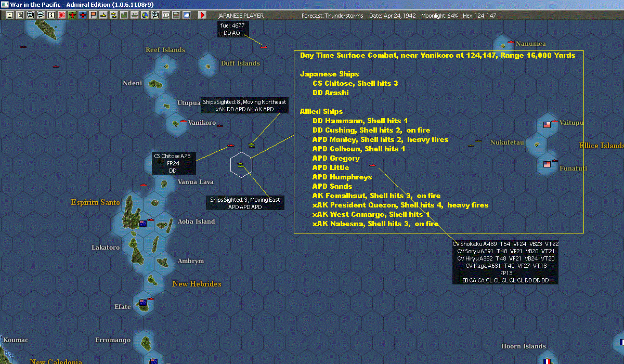Click the US flag at Funafuti
The image size is (624, 364).
[x=547, y=164]
